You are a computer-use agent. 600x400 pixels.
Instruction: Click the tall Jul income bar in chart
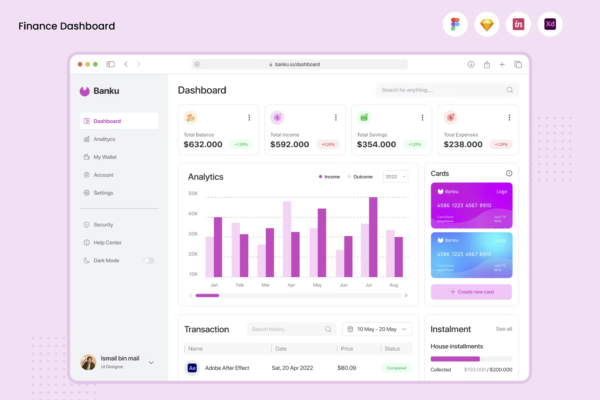(373, 237)
